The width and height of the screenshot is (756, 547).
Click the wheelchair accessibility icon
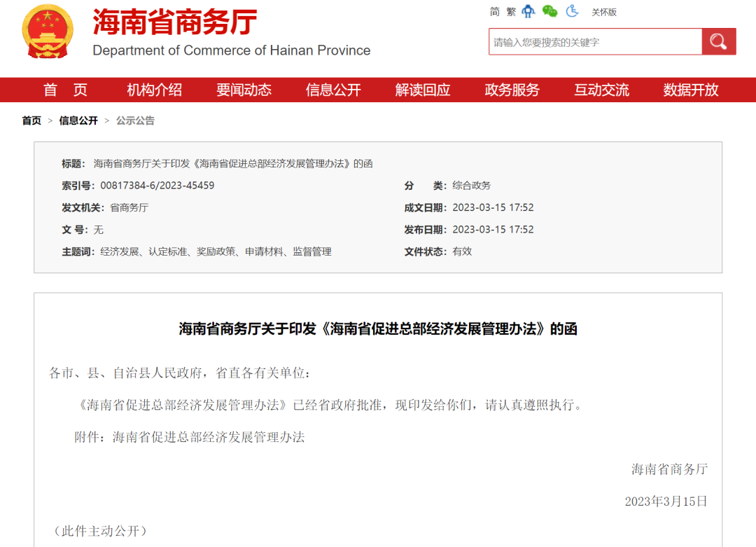click(573, 11)
